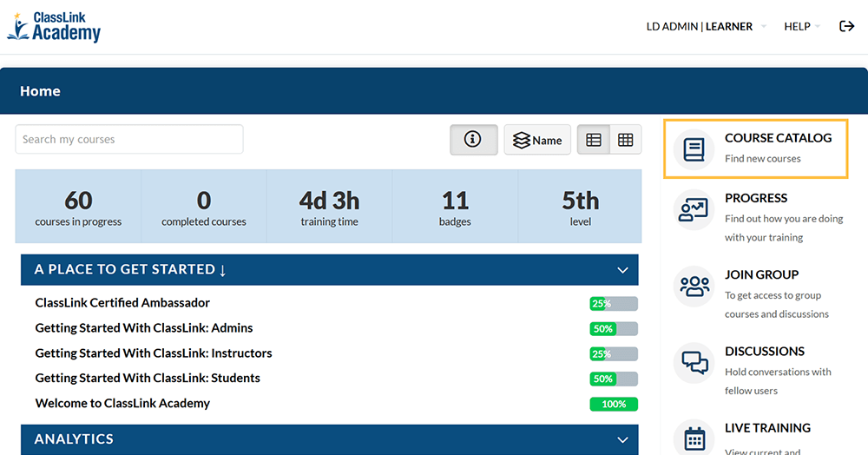Open Getting Started With ClassLink: Instructors

(154, 353)
